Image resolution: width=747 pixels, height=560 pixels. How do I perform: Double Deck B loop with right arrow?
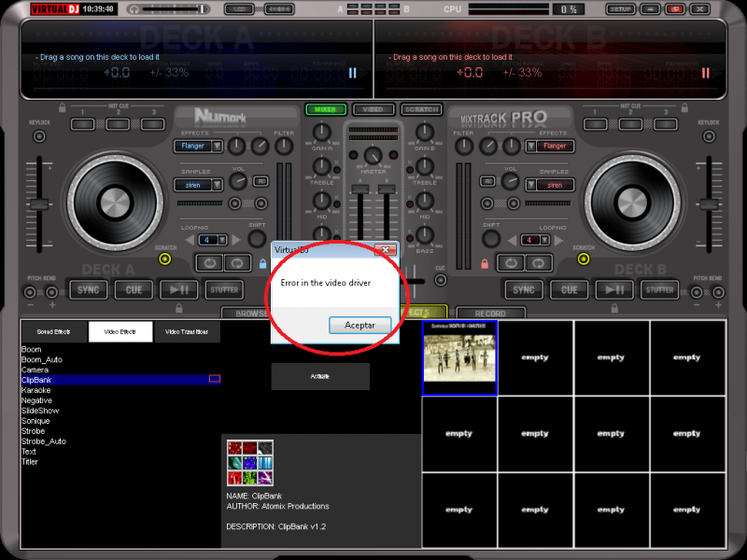tap(558, 240)
